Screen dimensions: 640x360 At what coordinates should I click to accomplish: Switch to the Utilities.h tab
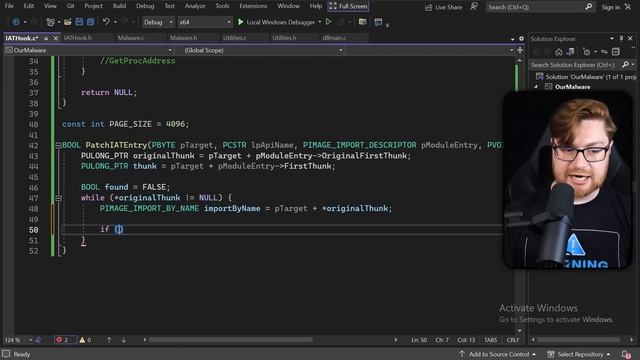pyautogui.click(x=284, y=38)
